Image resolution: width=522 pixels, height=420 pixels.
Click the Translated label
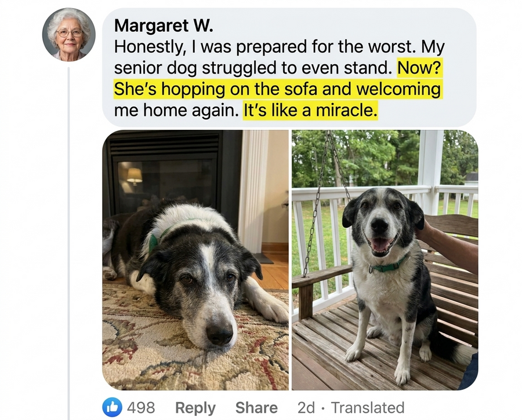pyautogui.click(x=368, y=408)
